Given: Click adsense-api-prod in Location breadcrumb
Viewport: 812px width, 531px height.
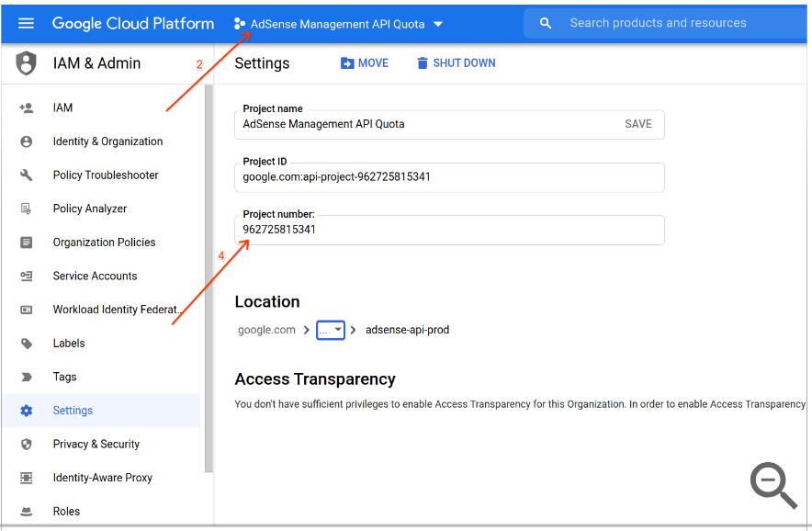Looking at the screenshot, I should click(408, 330).
